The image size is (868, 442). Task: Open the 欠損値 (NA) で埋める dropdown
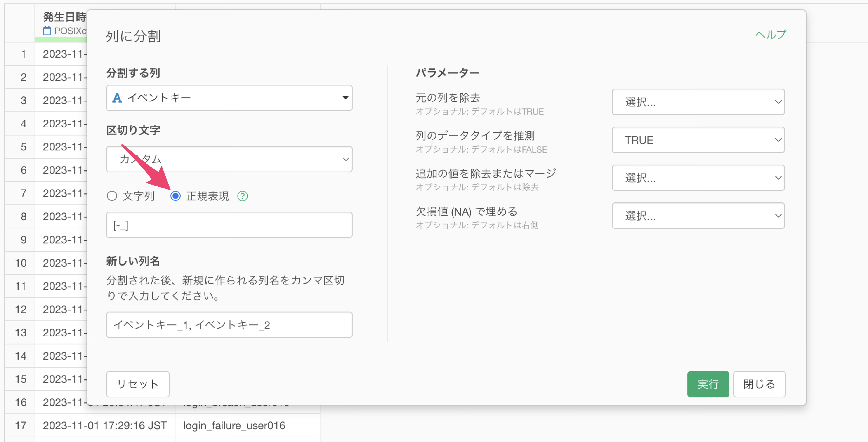[x=698, y=216]
